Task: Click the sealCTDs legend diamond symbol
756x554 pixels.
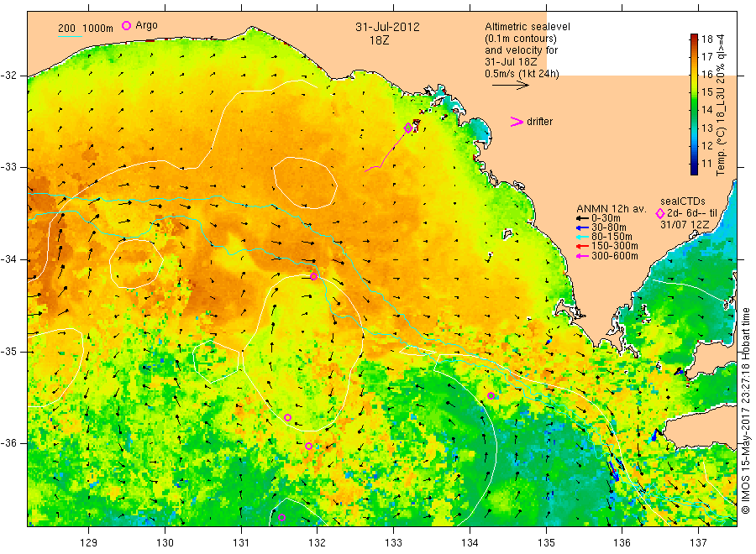Action: (x=660, y=213)
